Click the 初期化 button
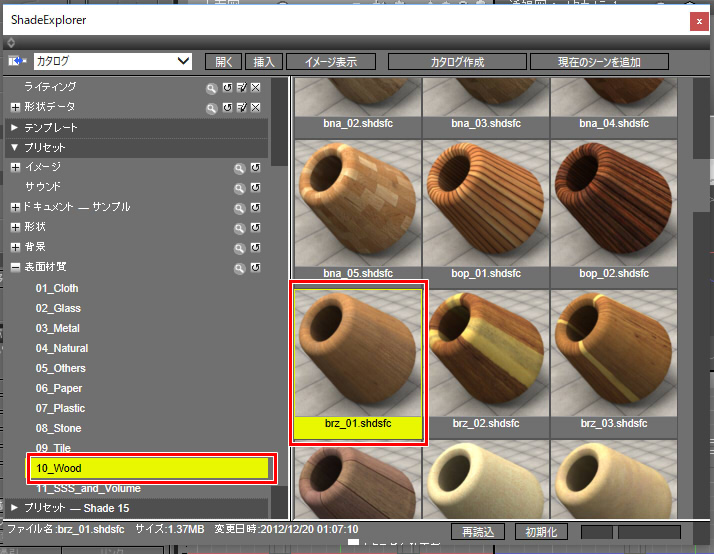This screenshot has width=714, height=554. (x=541, y=532)
